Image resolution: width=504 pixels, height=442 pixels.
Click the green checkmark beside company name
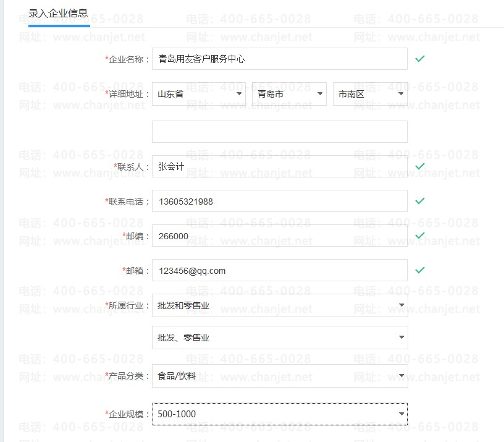click(x=420, y=59)
